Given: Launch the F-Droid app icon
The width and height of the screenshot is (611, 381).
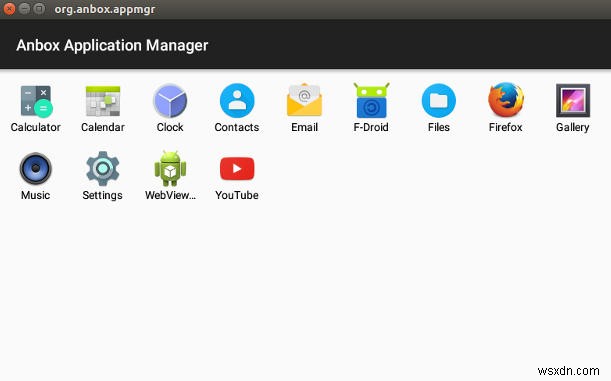Looking at the screenshot, I should pyautogui.click(x=371, y=101).
